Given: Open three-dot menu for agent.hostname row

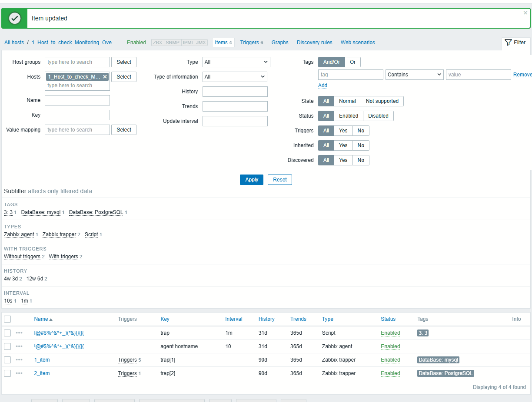Looking at the screenshot, I should click(x=19, y=346).
